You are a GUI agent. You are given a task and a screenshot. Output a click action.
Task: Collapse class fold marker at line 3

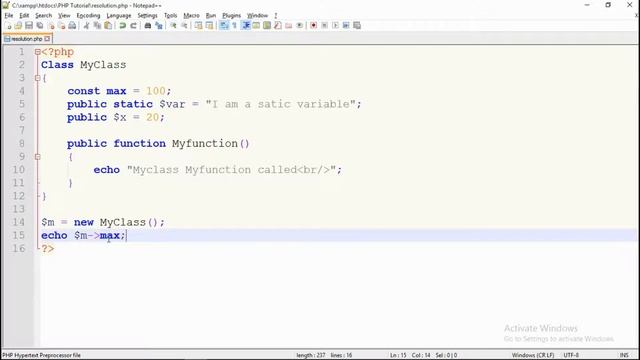click(38, 78)
